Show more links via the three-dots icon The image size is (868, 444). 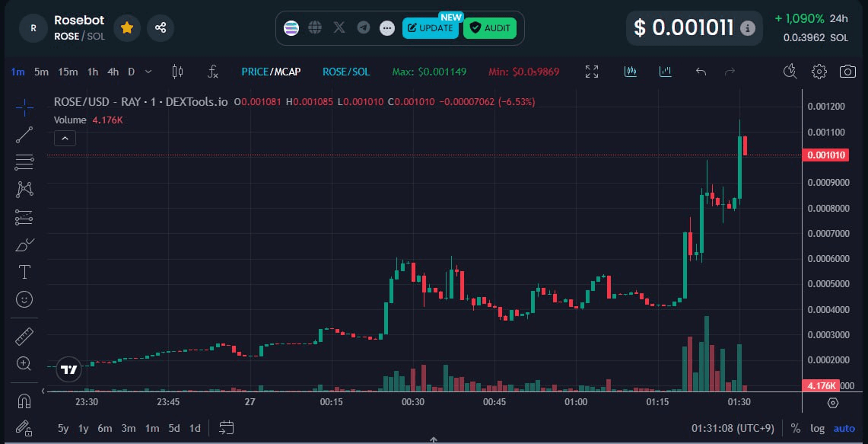(387, 27)
